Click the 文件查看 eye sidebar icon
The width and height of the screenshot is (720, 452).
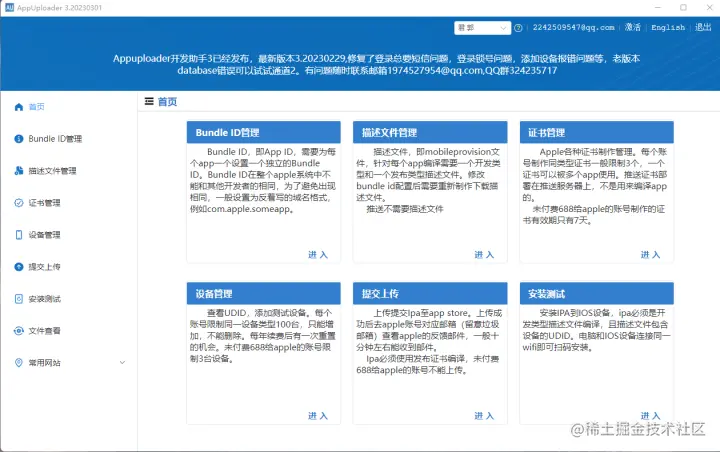tap(19, 331)
